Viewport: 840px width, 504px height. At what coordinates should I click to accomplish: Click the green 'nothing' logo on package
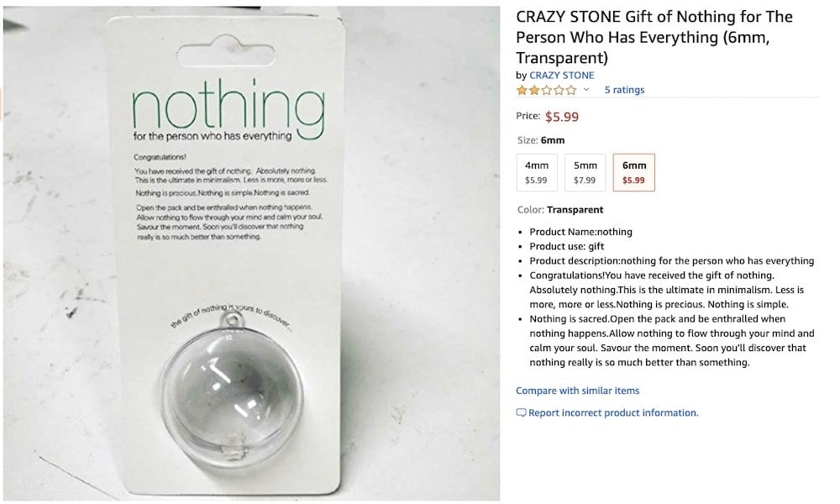[x=228, y=108]
